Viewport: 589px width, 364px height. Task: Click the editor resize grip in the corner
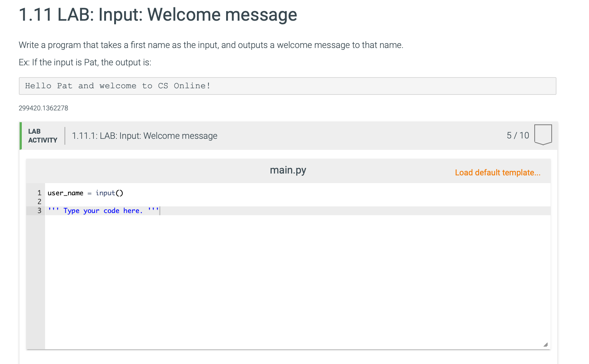point(545,344)
